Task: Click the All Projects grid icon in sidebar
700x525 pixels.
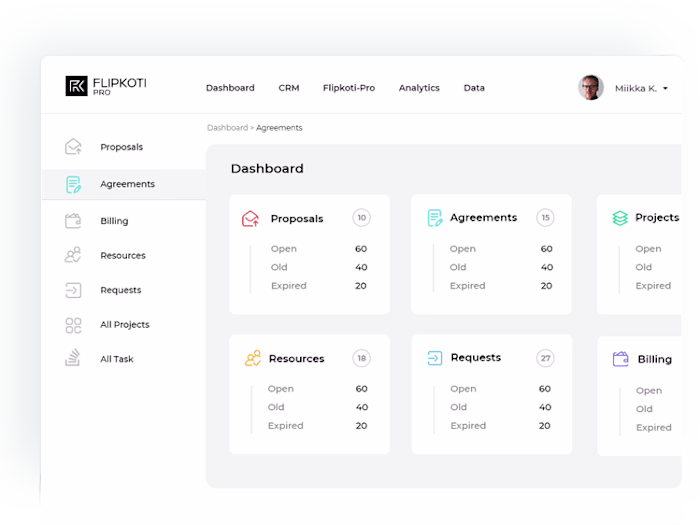Action: [x=73, y=325]
